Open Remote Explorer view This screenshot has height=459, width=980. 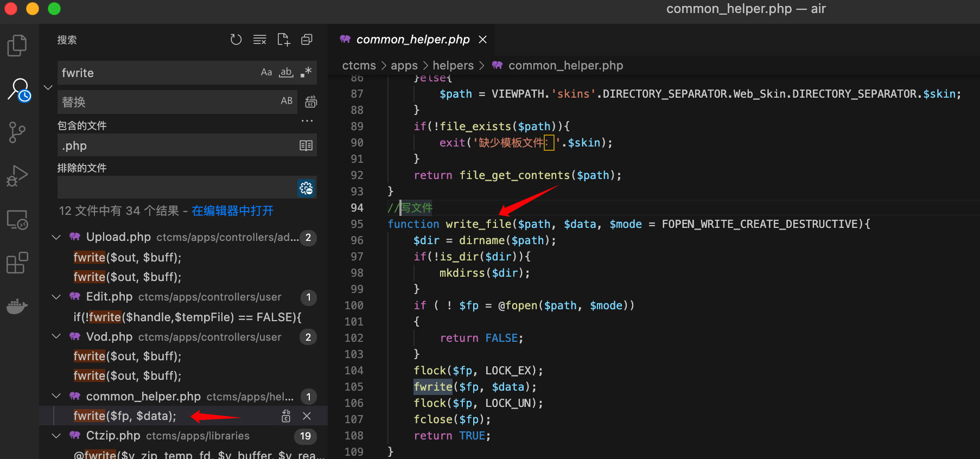(17, 220)
